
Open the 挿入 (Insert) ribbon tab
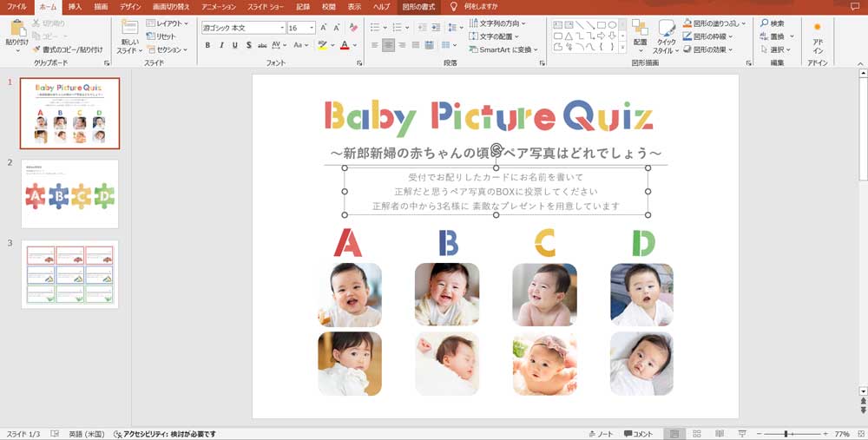75,6
